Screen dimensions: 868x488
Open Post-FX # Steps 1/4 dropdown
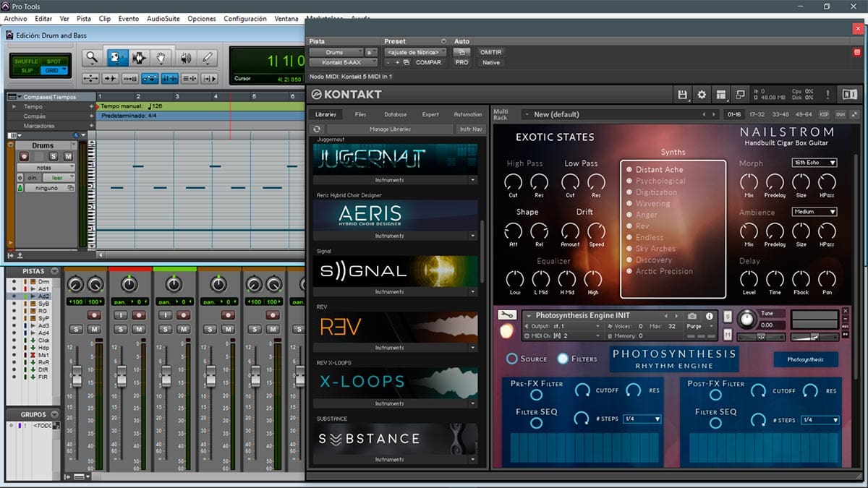tap(820, 419)
